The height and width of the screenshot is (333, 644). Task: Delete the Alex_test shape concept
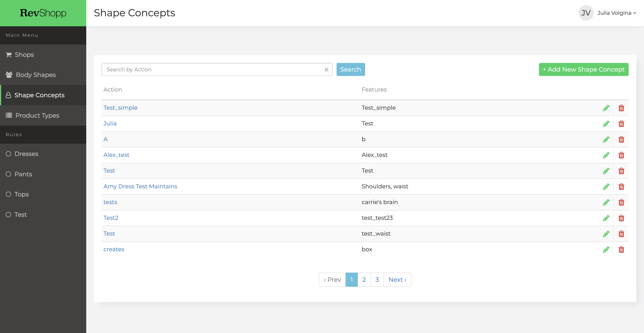tap(621, 155)
